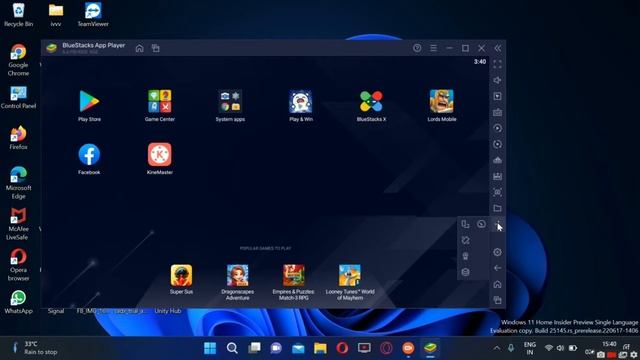The height and width of the screenshot is (360, 640).
Task: Open File Explorer from taskbar
Action: pos(320,348)
